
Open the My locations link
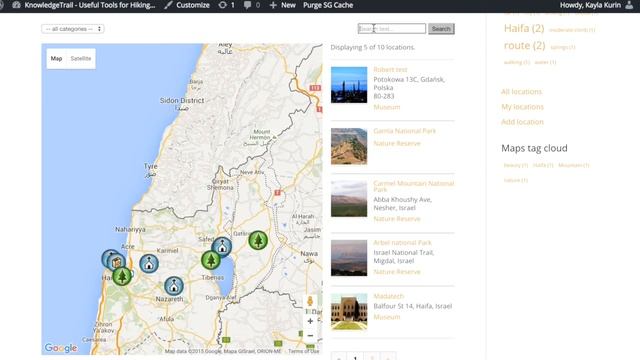(522, 107)
